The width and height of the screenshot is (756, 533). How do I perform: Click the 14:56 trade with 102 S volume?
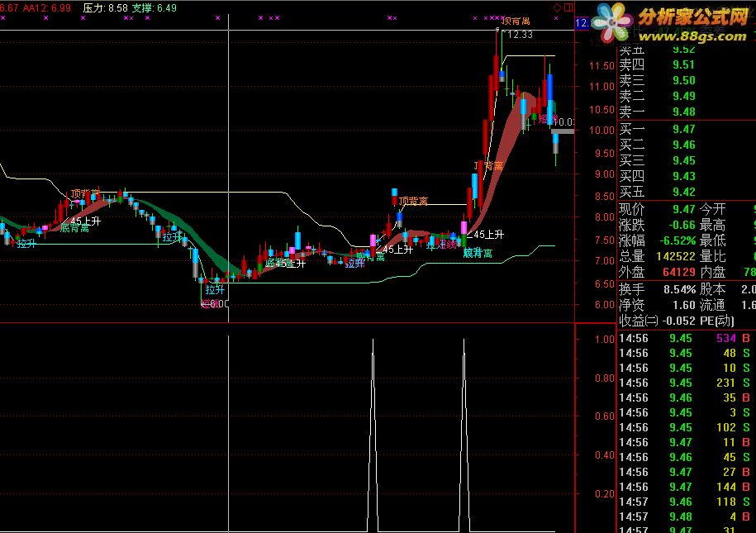685,428
